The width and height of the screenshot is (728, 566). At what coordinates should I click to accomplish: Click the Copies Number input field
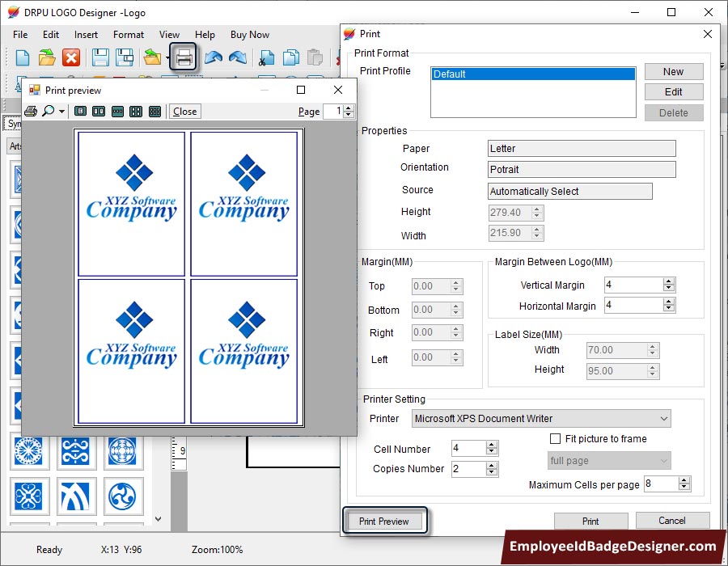tap(469, 469)
